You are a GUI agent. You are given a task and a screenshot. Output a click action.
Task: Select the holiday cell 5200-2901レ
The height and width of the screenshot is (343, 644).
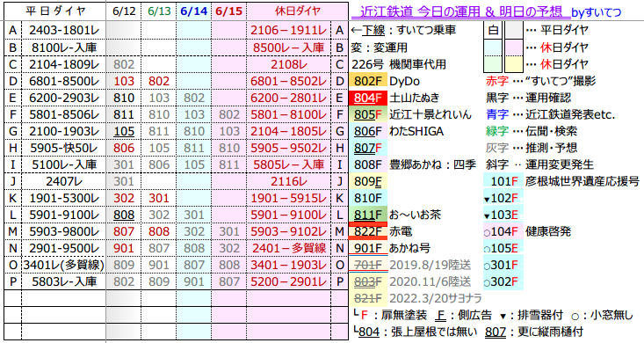(x=289, y=281)
